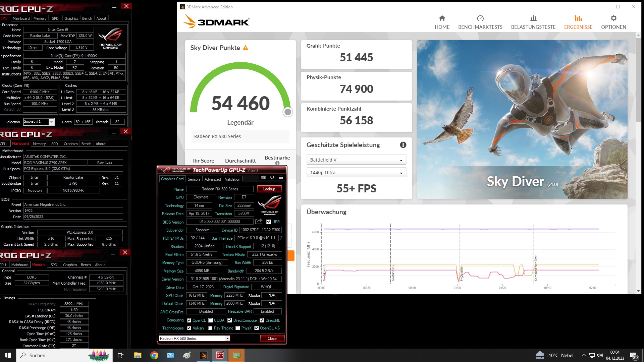This screenshot has width=644, height=362.
Task: Toggle the Vulkan checkbox
Action: coord(189,328)
